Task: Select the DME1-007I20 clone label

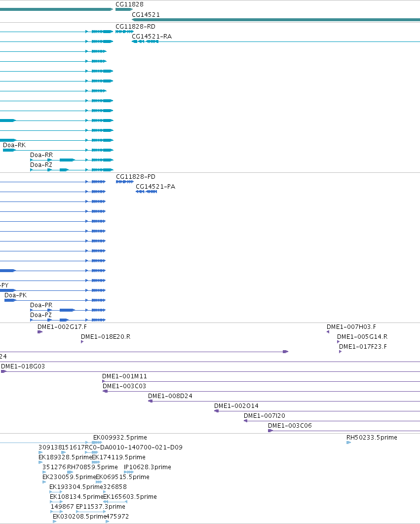Action: point(265,416)
